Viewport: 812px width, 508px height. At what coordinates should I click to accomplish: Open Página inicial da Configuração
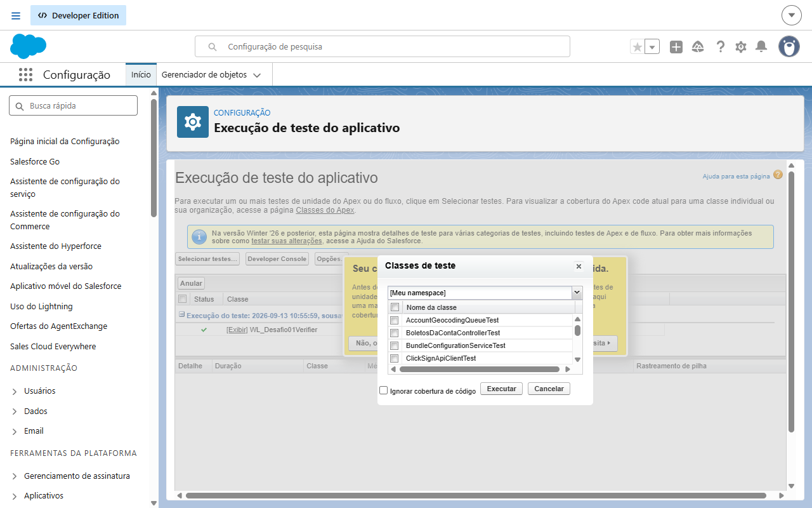pyautogui.click(x=65, y=141)
